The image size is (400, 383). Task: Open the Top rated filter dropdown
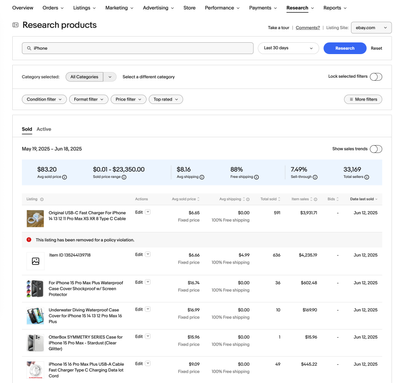pyautogui.click(x=166, y=99)
